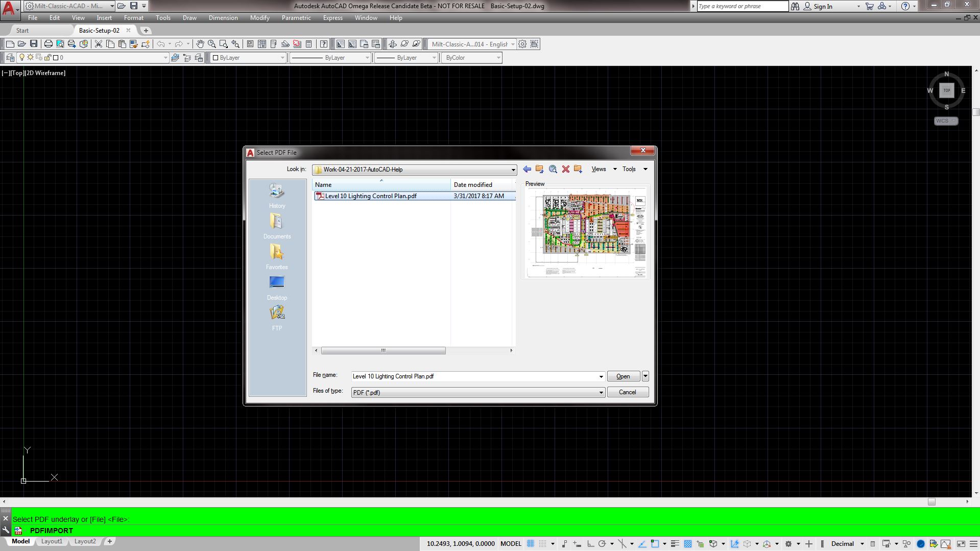Toggle Grid Display on the status bar

(x=530, y=543)
